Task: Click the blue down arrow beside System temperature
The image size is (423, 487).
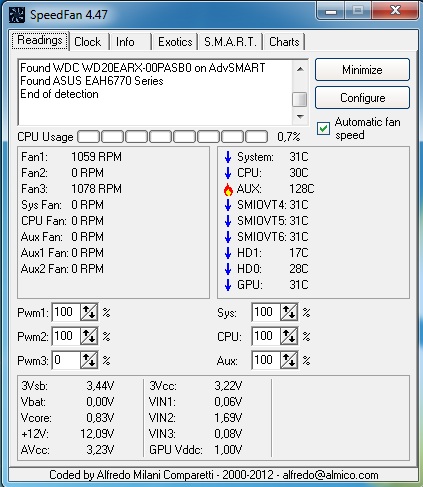Action: [228, 157]
